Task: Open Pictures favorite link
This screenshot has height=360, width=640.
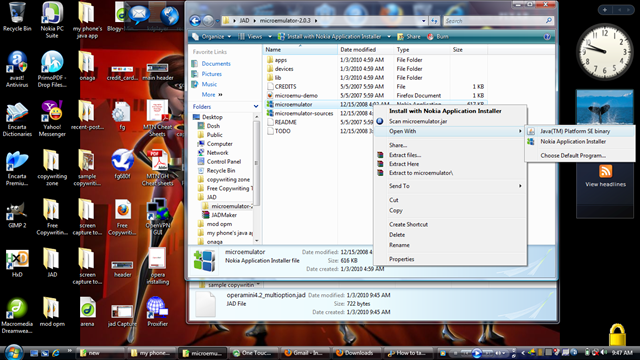Action: pyautogui.click(x=211, y=74)
